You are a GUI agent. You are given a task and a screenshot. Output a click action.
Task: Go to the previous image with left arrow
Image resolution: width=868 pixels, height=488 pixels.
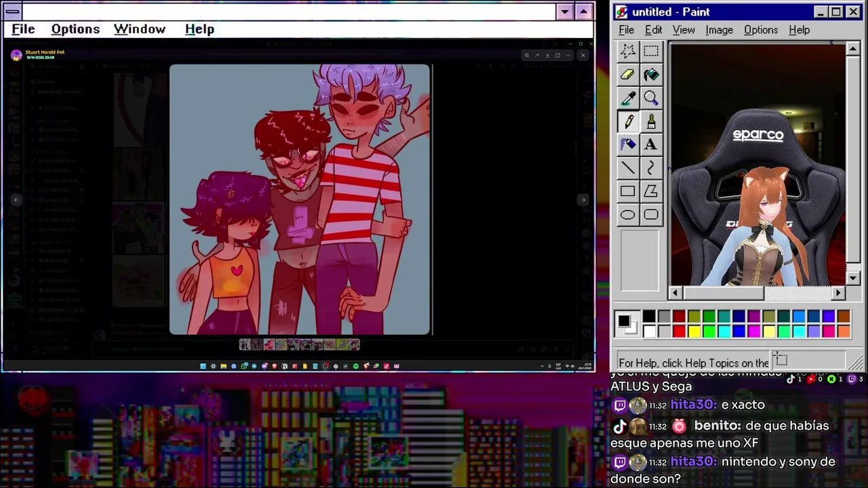coord(16,199)
